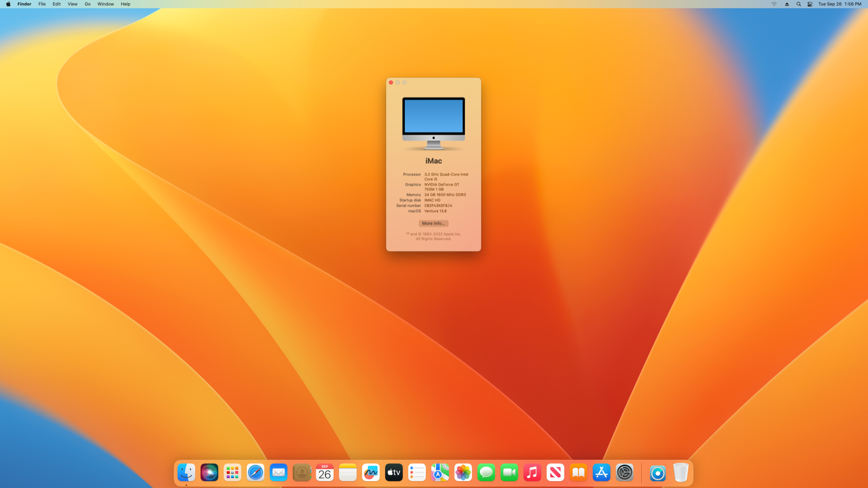Viewport: 868px width, 488px height.
Task: Open the Edit menu
Action: pyautogui.click(x=56, y=4)
